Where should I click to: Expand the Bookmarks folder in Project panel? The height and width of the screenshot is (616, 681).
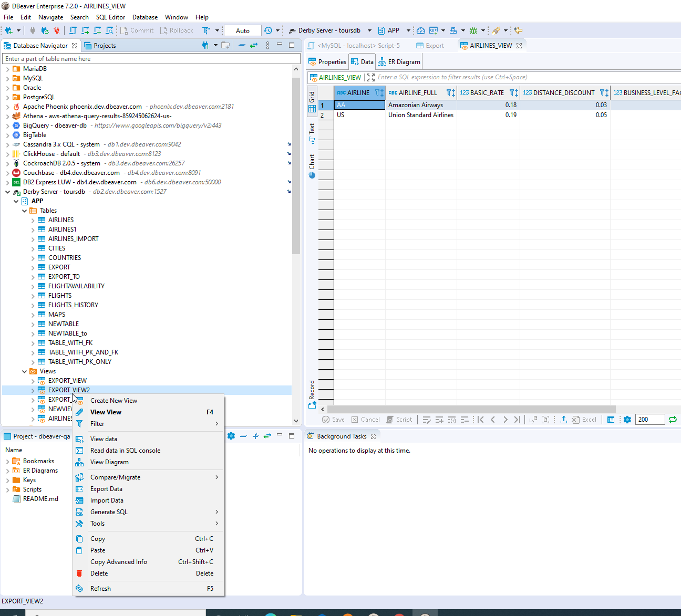click(7, 462)
